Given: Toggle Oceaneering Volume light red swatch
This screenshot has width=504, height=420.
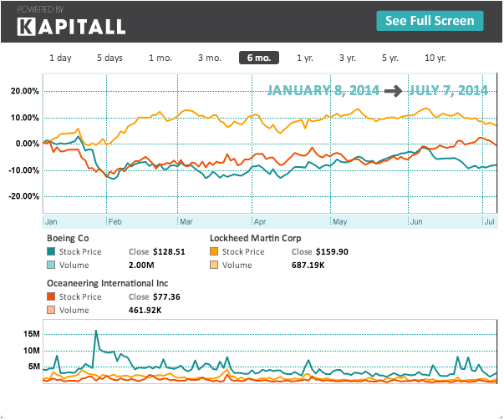Looking at the screenshot, I should 51,310.
